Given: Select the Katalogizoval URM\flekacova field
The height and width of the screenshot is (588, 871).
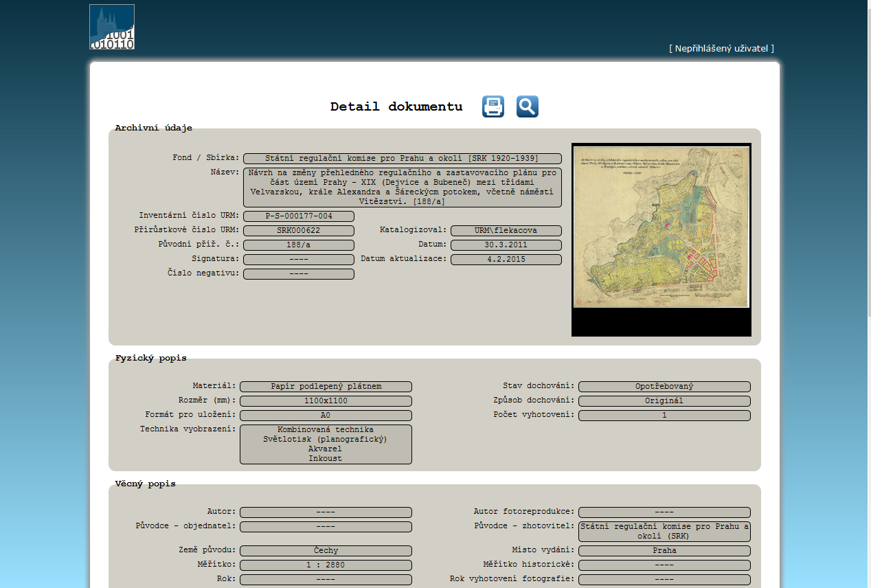Looking at the screenshot, I should click(x=506, y=231).
